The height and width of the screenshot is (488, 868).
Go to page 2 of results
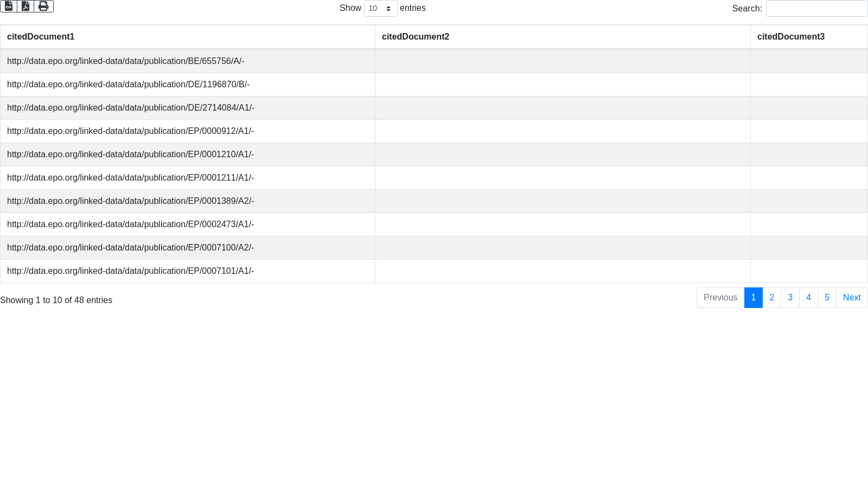pos(771,298)
